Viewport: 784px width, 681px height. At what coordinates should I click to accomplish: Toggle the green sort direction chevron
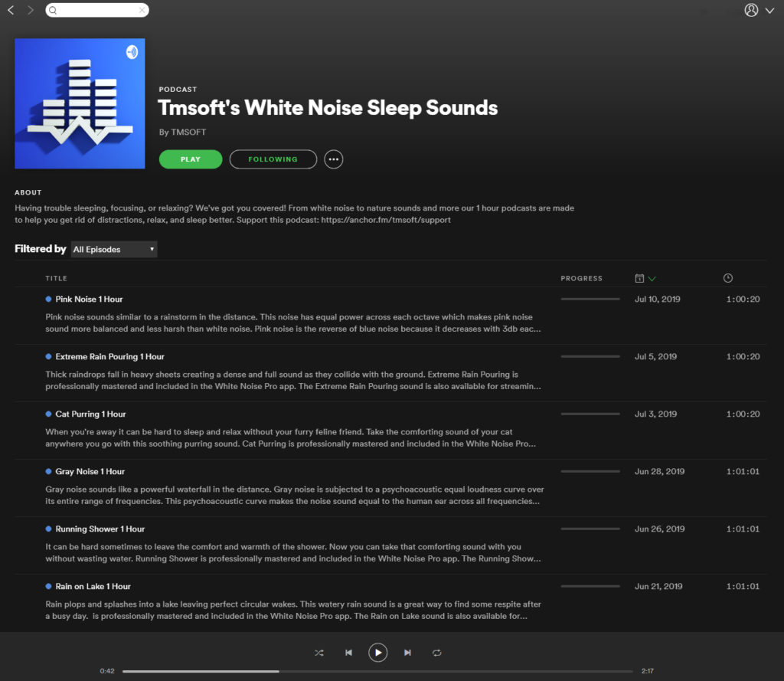[x=652, y=279]
